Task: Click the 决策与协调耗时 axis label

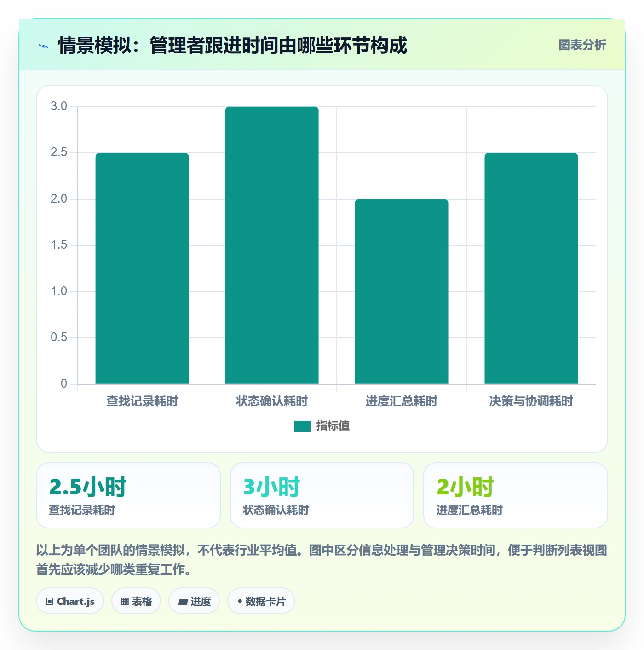Action: (531, 401)
